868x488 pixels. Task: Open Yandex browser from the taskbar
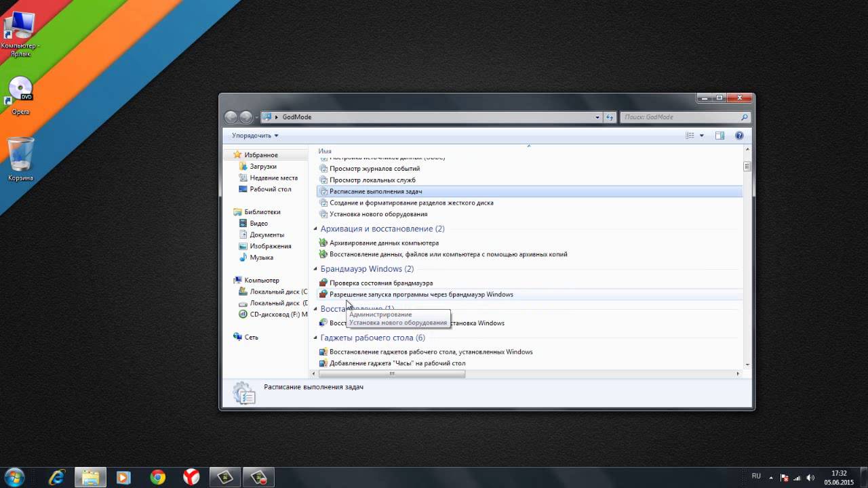pos(191,477)
